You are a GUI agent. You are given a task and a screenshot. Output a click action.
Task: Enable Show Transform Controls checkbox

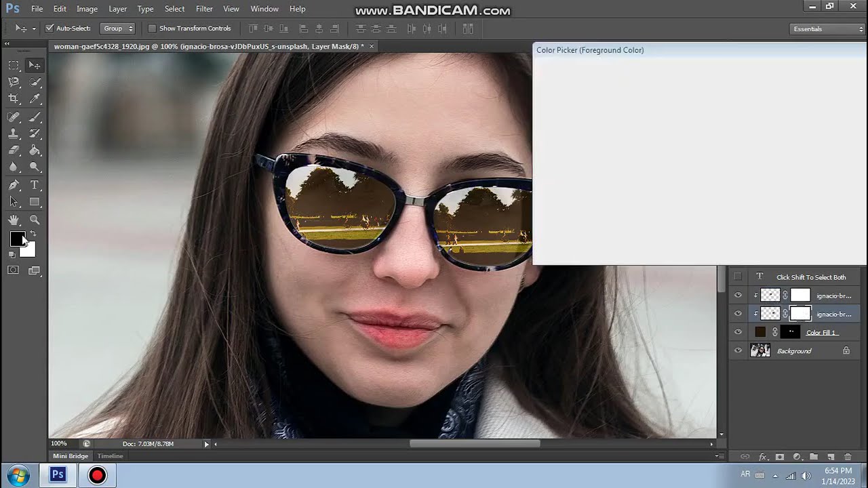[152, 28]
